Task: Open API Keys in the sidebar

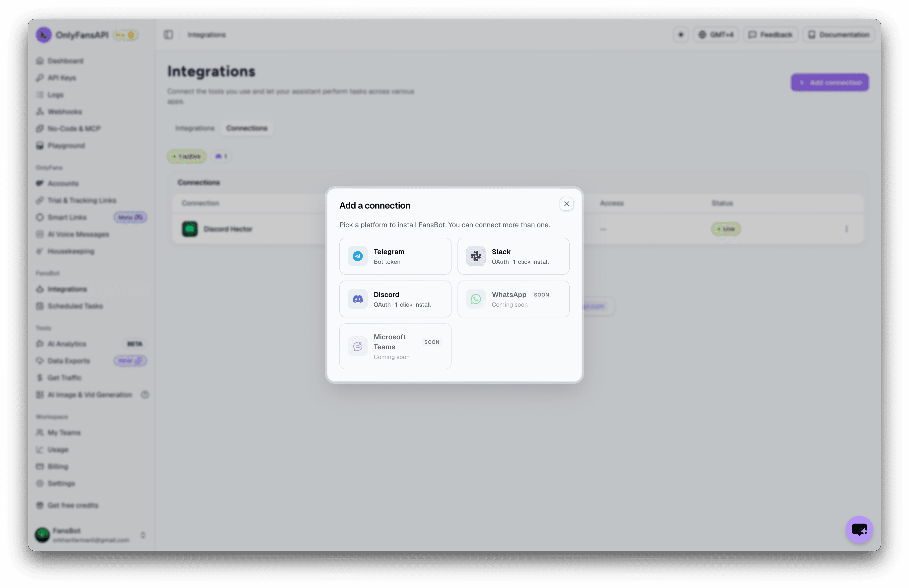Action: 62,78
